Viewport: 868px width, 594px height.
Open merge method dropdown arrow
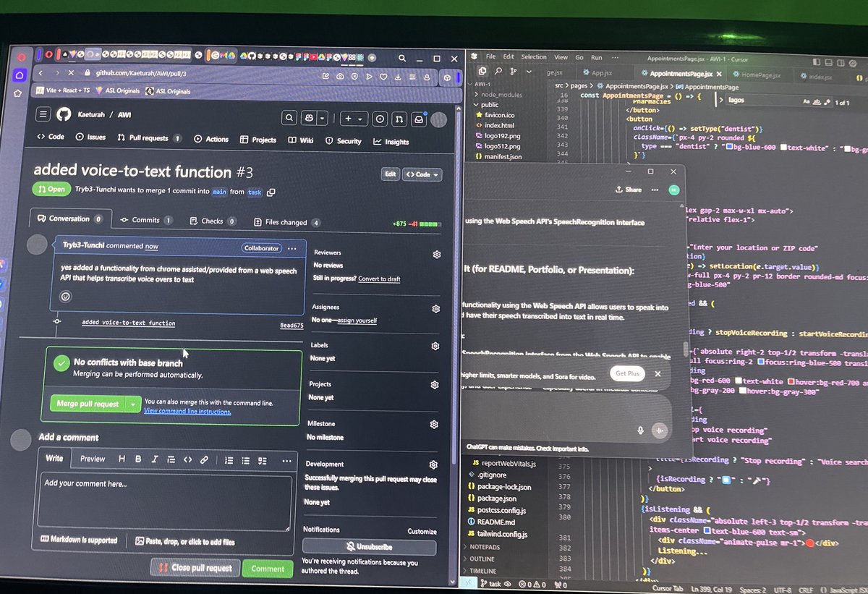tap(132, 404)
